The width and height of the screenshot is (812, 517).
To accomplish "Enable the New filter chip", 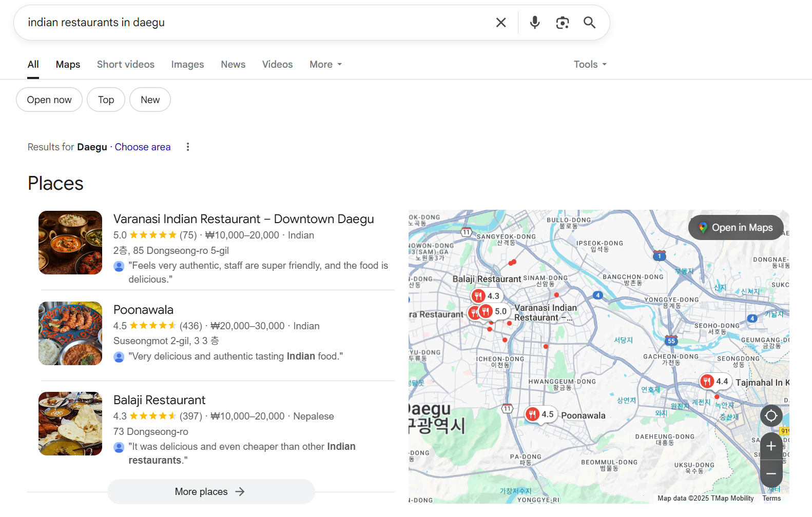I will (x=150, y=100).
